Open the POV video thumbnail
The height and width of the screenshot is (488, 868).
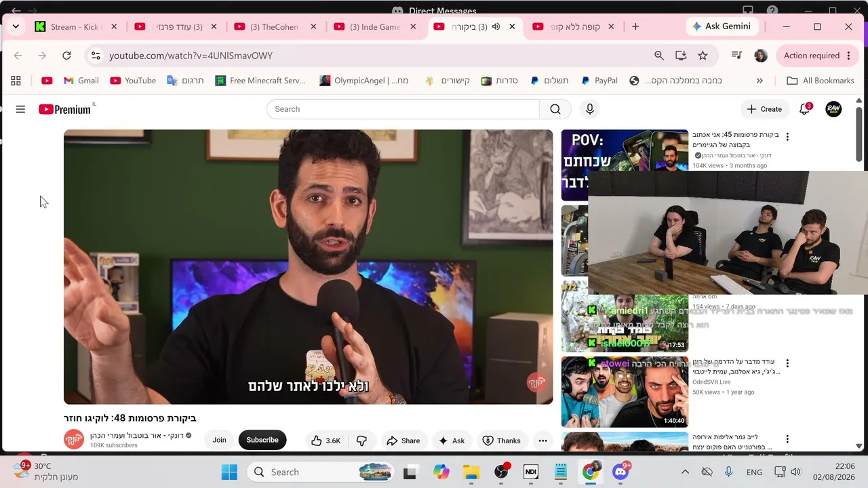click(x=625, y=165)
